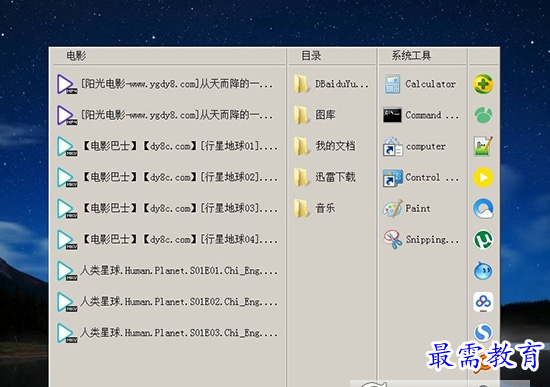
Task: Select the 行星地球02 movie file name
Action: 179,177
